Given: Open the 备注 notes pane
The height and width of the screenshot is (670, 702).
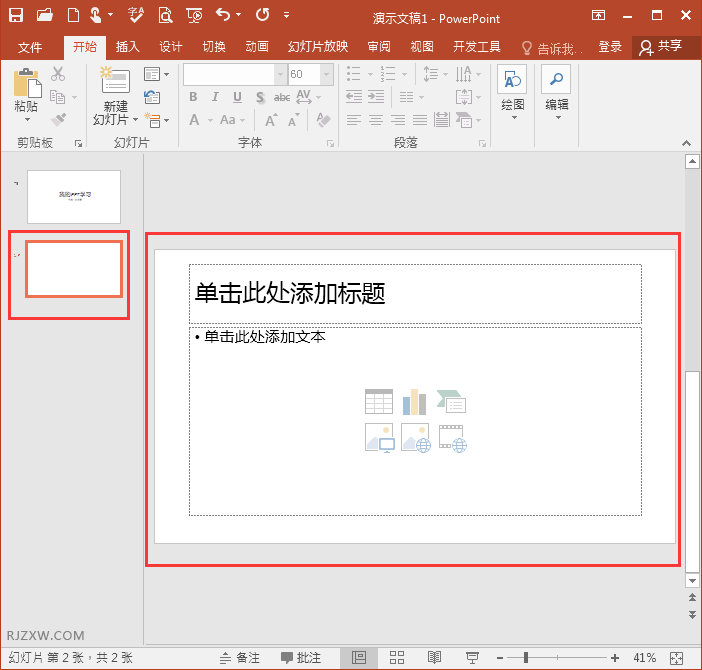Looking at the screenshot, I should point(240,657).
